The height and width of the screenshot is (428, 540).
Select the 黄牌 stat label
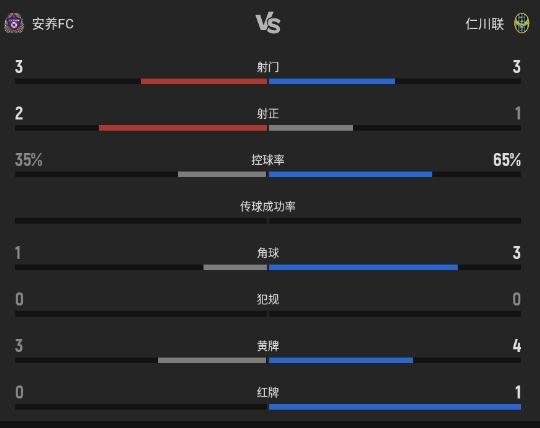[x=268, y=346]
